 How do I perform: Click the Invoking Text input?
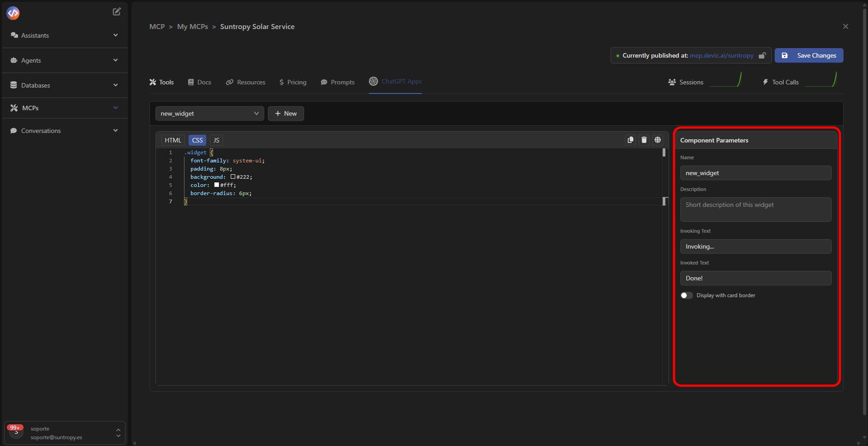tap(756, 246)
